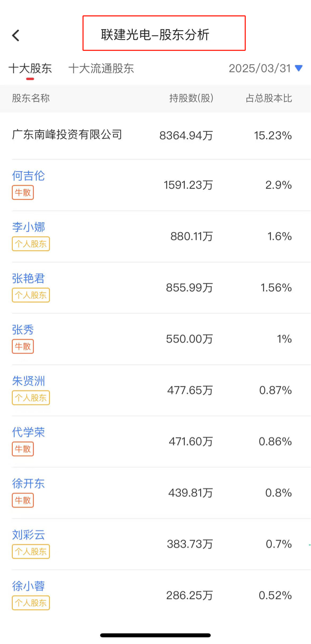Open shareholder 李小娜's details
This screenshot has width=311, height=644.
(x=28, y=227)
